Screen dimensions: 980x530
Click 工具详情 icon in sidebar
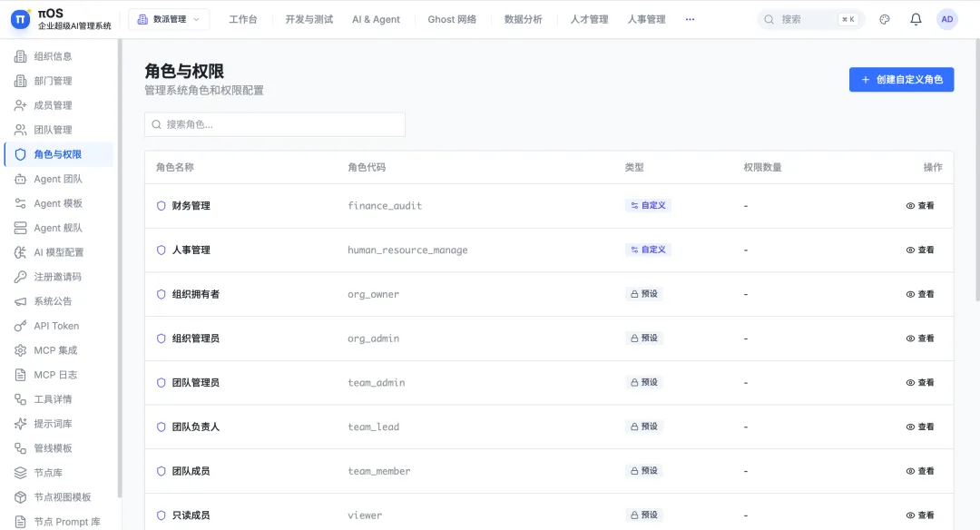(x=21, y=399)
